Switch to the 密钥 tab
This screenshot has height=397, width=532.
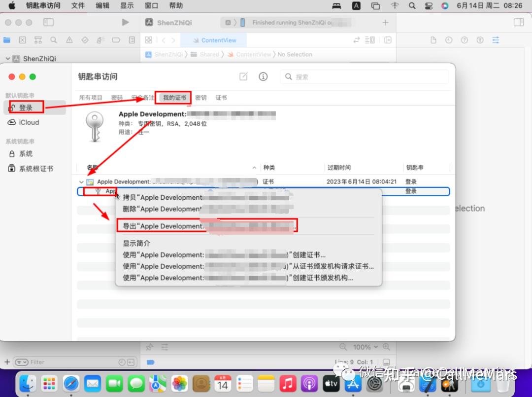pos(201,98)
